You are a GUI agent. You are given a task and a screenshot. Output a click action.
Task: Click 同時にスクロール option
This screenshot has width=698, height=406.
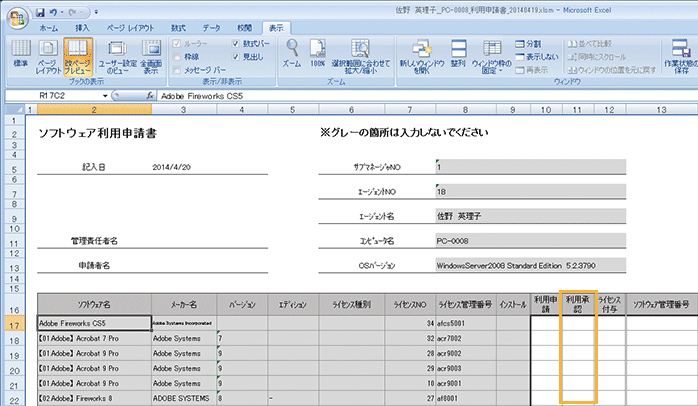597,57
